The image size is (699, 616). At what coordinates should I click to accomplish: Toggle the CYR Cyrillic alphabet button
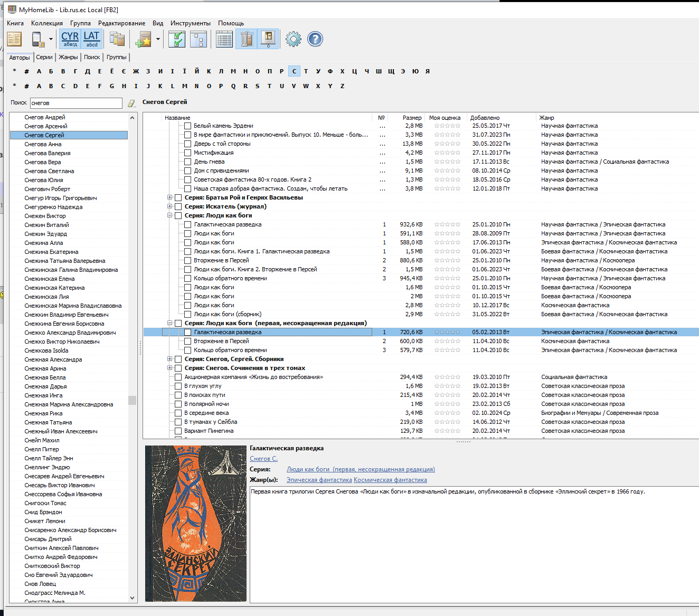[70, 39]
